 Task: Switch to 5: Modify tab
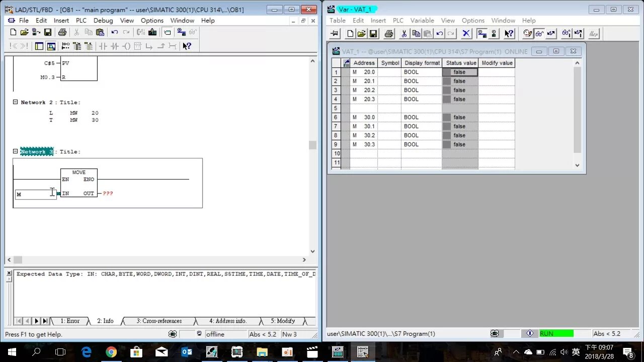point(283,321)
